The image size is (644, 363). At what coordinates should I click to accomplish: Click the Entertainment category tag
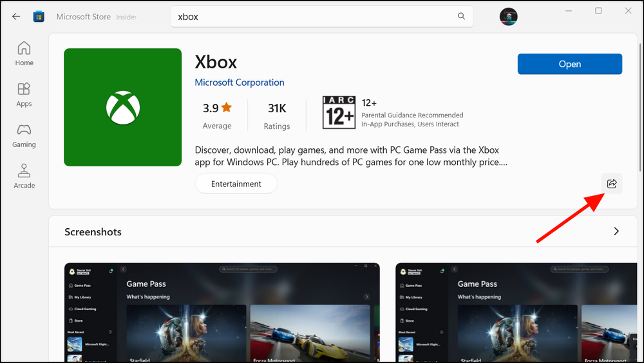coord(236,184)
